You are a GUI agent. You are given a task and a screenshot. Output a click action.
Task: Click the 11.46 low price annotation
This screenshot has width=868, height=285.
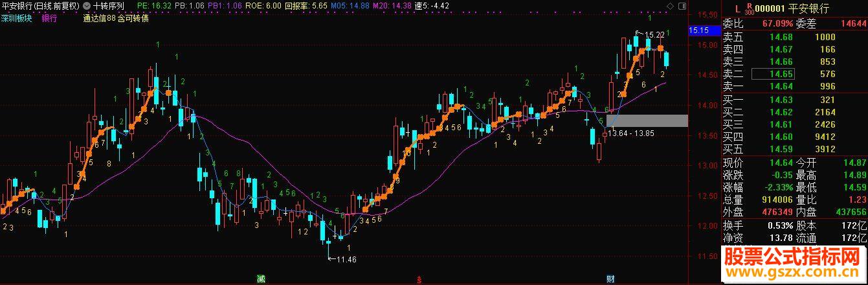click(x=347, y=259)
